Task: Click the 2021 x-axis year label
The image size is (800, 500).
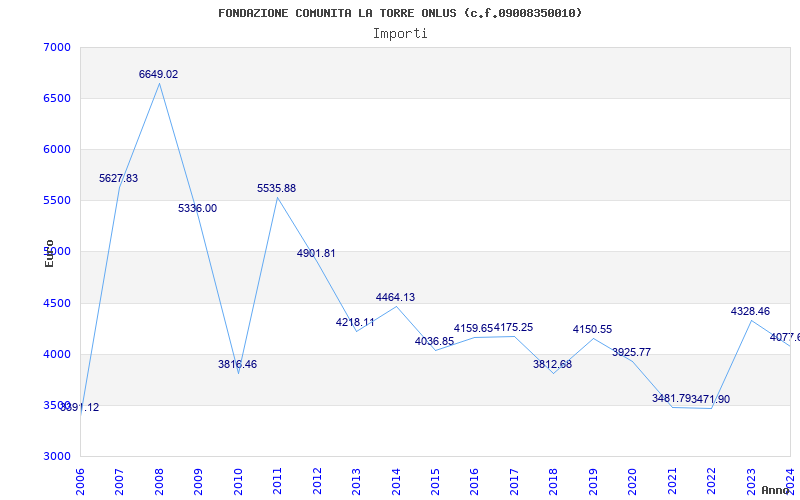Action: [672, 481]
